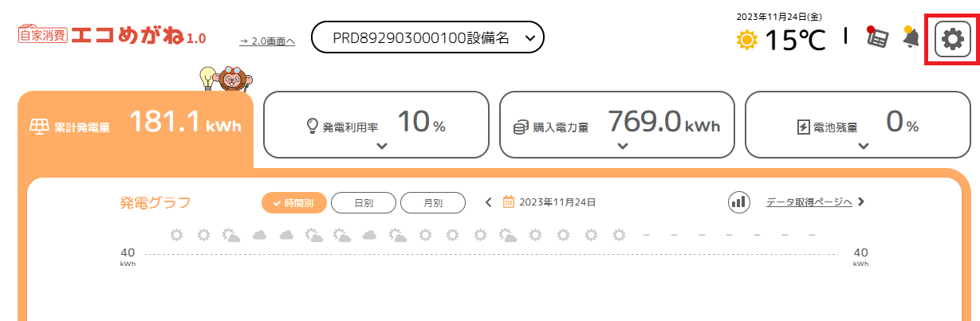The height and width of the screenshot is (321, 980).
Task: Open the データ取得ページへ link
Action: coord(809,202)
